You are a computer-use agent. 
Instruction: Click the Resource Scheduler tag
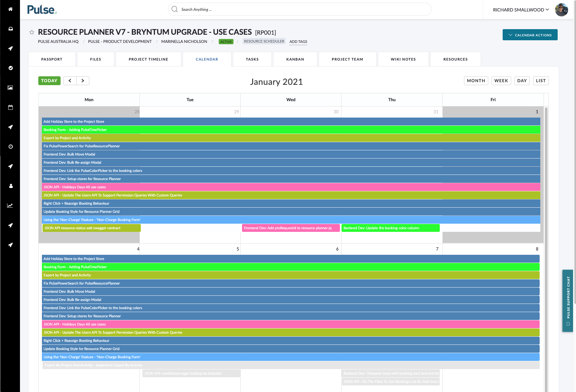(264, 41)
